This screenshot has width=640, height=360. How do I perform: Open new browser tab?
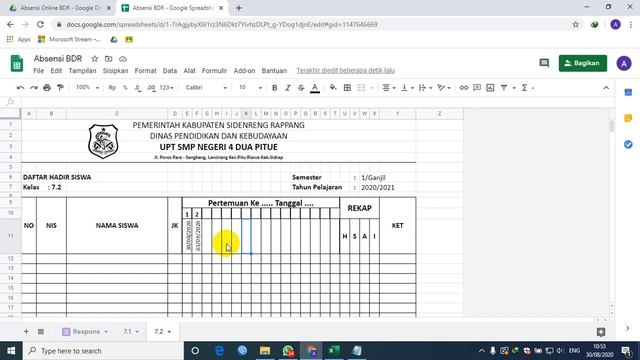click(x=239, y=8)
